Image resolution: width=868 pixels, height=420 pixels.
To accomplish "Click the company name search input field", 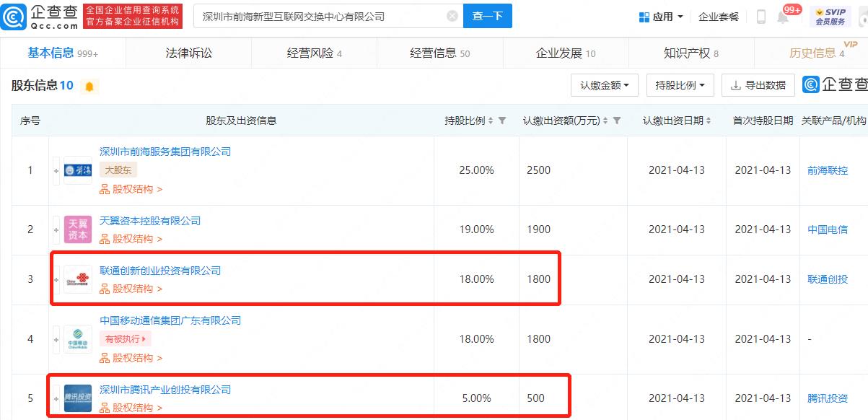I will click(317, 16).
